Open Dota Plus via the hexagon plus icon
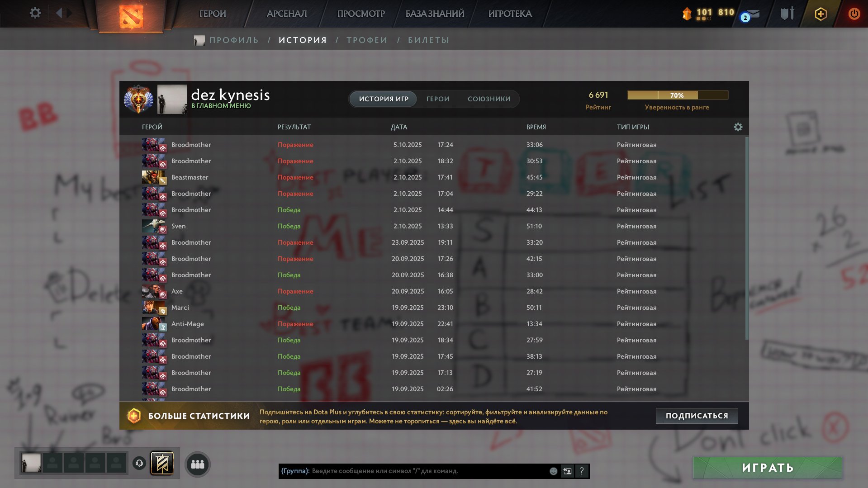The image size is (868, 488). [820, 14]
